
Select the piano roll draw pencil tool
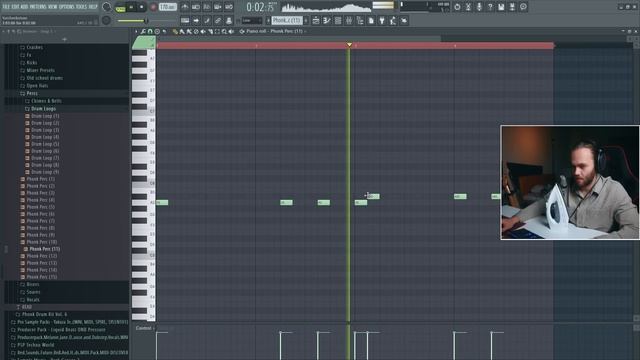tap(175, 31)
